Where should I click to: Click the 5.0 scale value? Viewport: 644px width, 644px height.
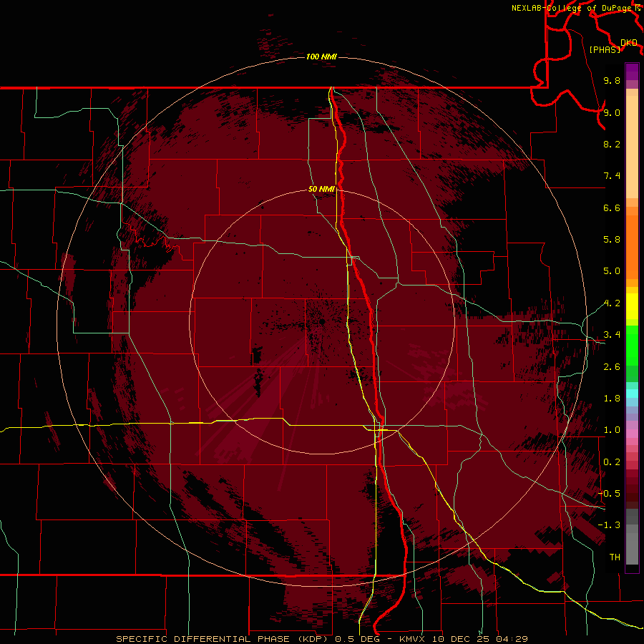pos(612,271)
